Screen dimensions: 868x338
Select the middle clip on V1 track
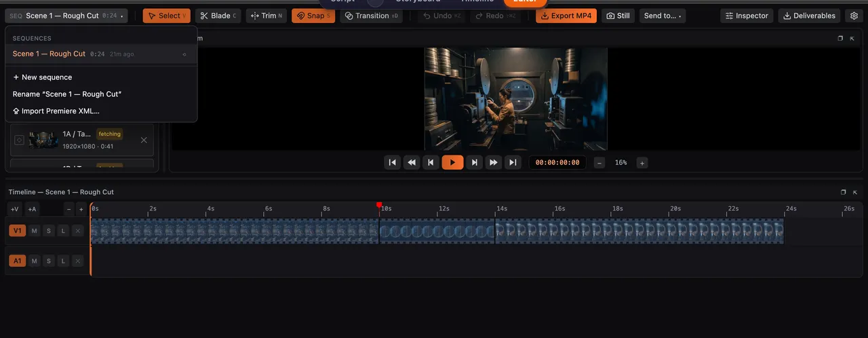point(437,231)
